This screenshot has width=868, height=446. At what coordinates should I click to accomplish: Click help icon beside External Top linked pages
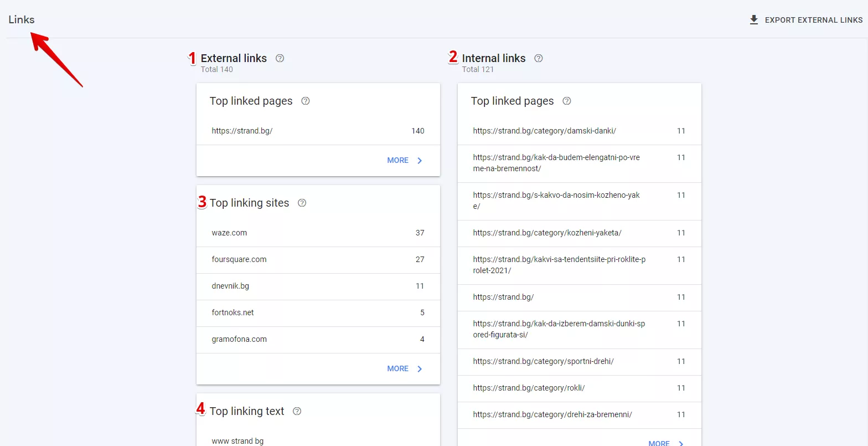coord(306,101)
